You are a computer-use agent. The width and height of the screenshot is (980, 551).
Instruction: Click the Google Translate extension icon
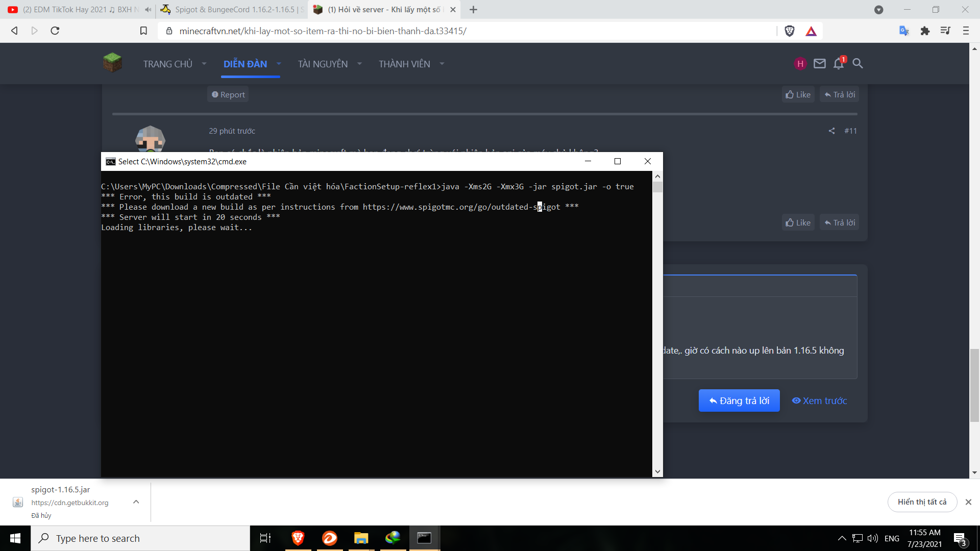pyautogui.click(x=904, y=31)
